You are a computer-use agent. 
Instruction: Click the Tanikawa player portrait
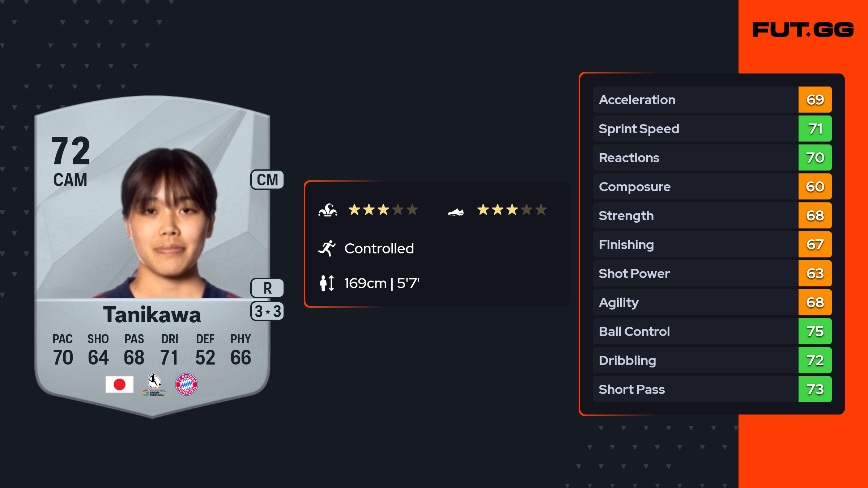(x=169, y=224)
